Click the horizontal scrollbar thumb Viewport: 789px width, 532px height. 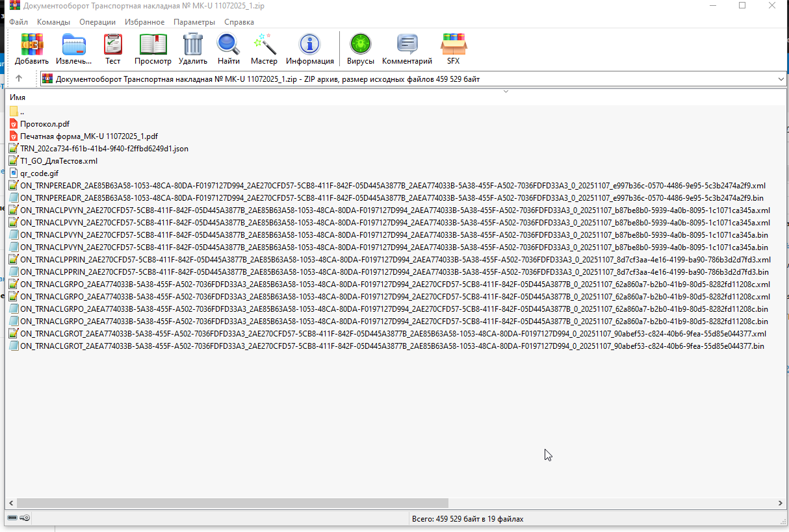[233, 503]
